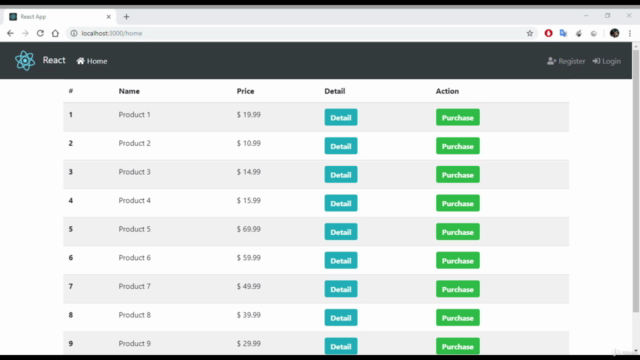Screen dimensions: 640x360
Task: Click the Name column header
Action: pos(129,91)
